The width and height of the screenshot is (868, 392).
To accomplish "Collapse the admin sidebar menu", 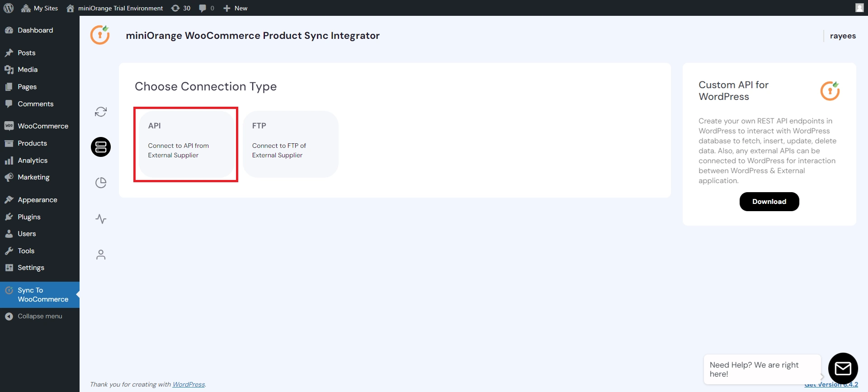I will click(40, 316).
